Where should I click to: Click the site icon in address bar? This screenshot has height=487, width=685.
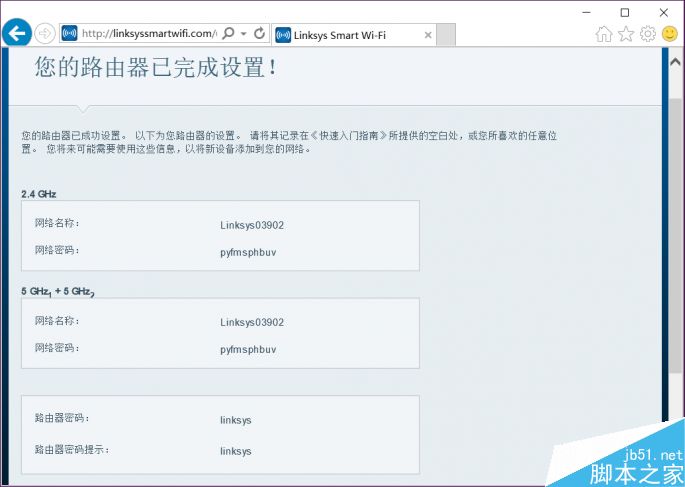[69, 34]
